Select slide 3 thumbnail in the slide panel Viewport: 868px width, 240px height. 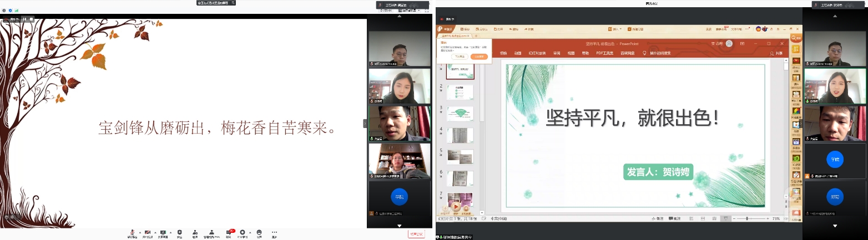pos(460,113)
